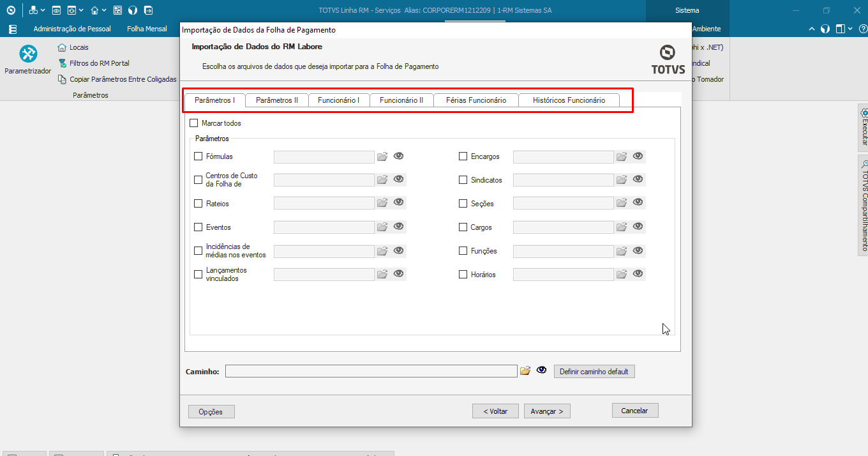Preview the Fórmulas file with its eye icon
Viewport: 868px width, 456px height.
399,156
